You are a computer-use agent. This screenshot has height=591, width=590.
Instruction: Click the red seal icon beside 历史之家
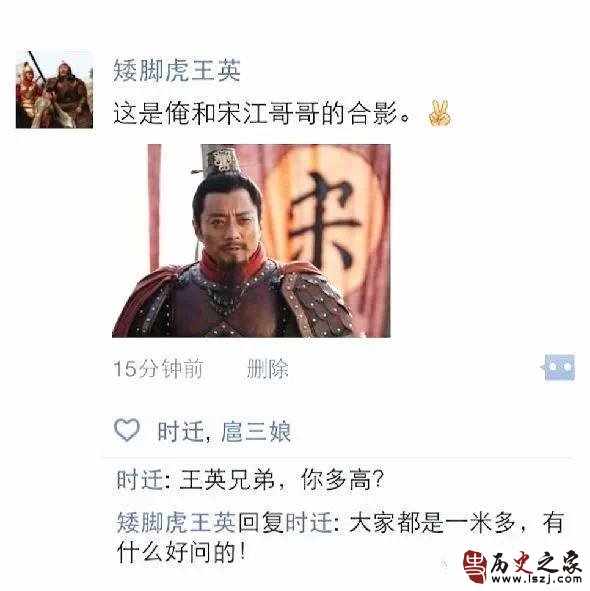click(476, 567)
